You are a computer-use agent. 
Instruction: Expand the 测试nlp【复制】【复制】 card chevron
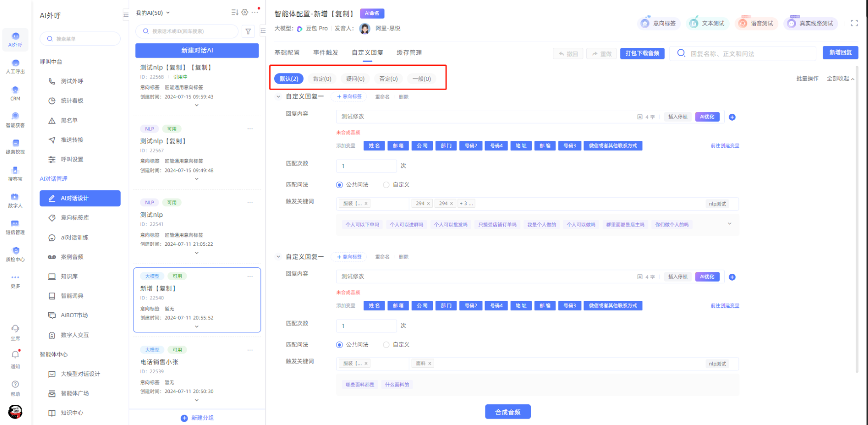click(x=196, y=105)
